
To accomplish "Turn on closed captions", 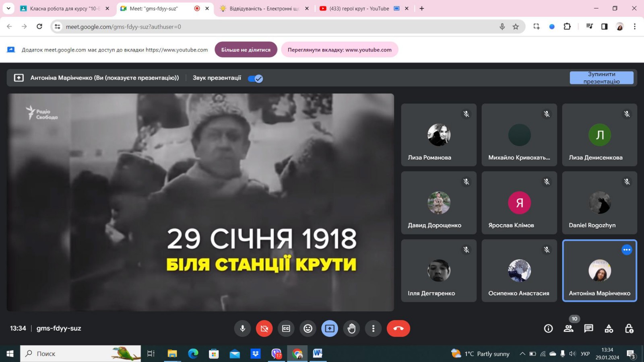I will [x=286, y=329].
